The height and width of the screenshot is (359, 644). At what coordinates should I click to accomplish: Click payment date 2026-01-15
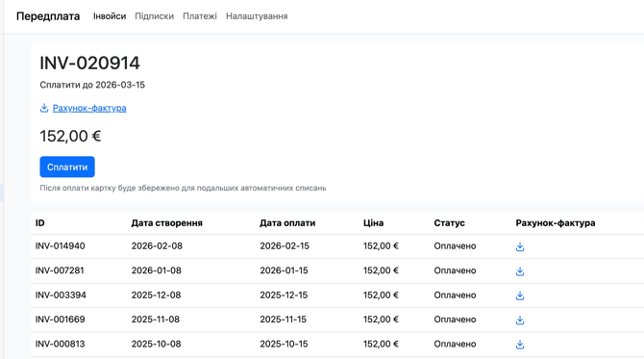click(x=284, y=270)
